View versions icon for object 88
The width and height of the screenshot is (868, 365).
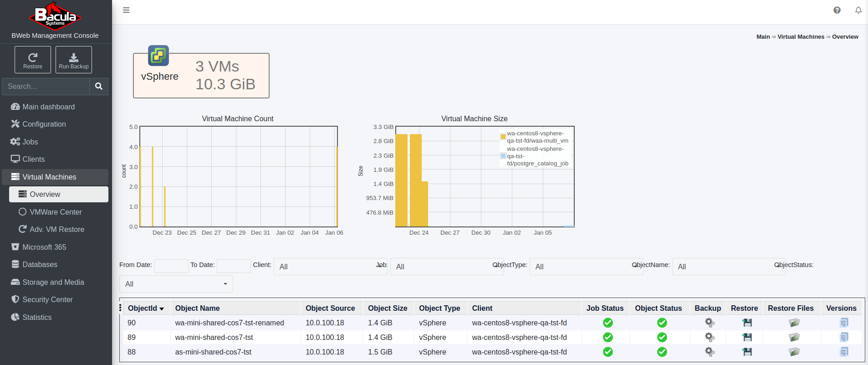pos(844,352)
